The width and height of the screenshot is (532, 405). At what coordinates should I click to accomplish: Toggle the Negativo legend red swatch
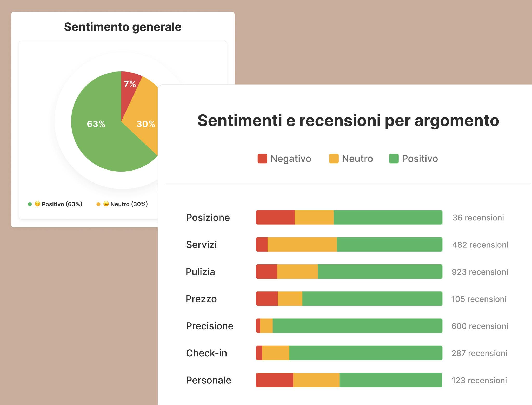coord(262,159)
